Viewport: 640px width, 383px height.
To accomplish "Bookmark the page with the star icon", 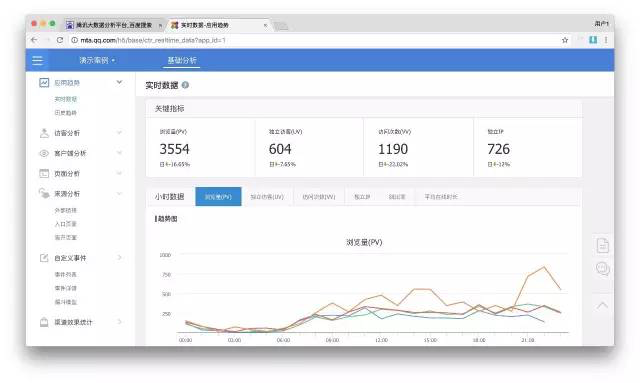I will click(x=565, y=40).
